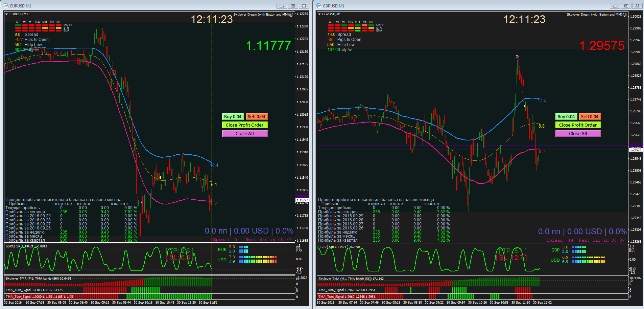The image size is (644, 309).
Task: Maximize the GBPUSD,M1 chart window
Action: pos(626,6)
